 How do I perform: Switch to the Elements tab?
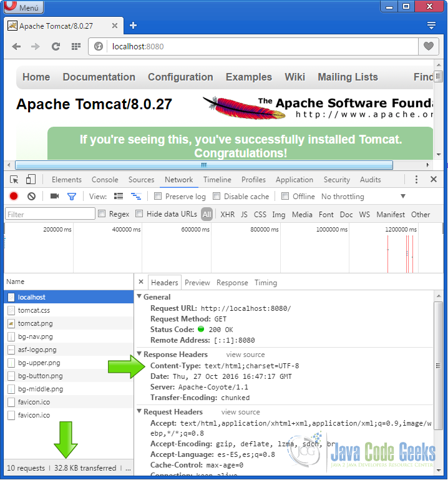(x=66, y=180)
